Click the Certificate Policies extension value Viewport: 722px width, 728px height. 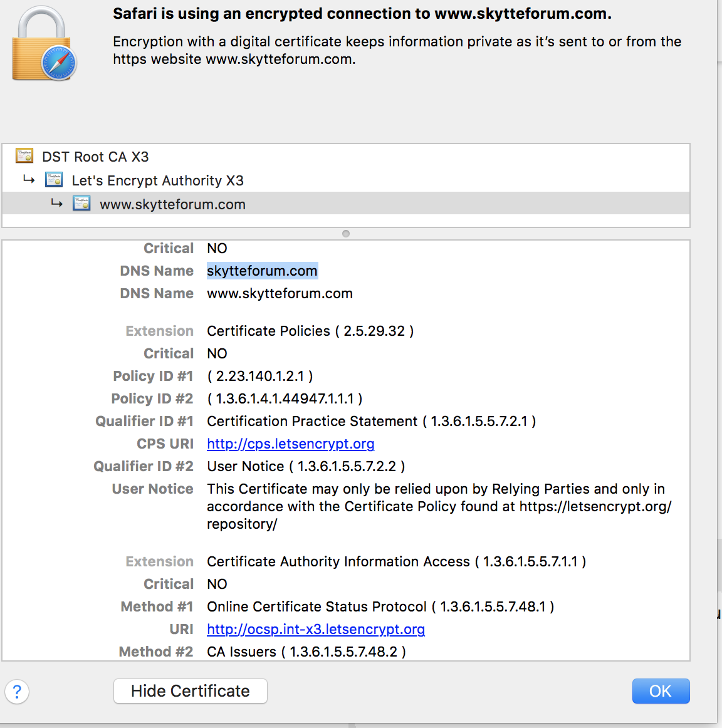point(310,331)
